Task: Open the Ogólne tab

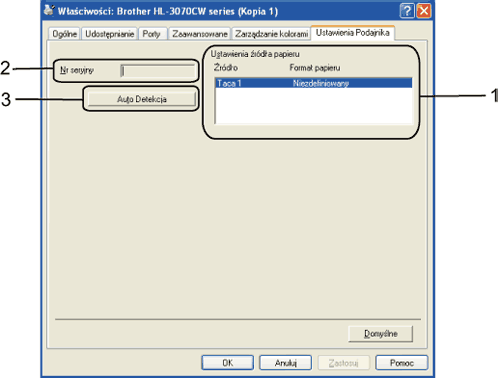Action: click(64, 34)
